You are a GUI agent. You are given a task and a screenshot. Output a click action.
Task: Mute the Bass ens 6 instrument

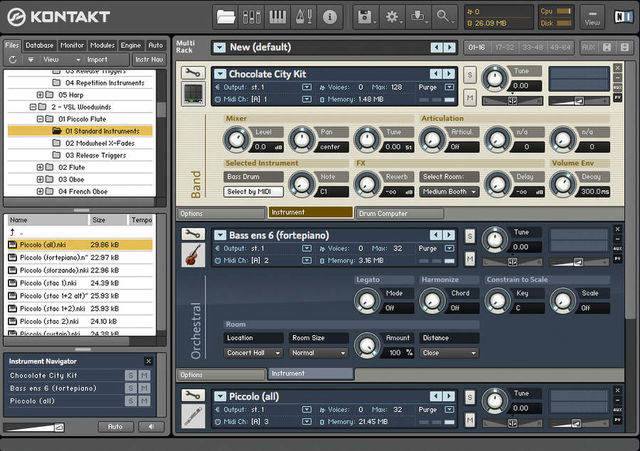coord(470,259)
